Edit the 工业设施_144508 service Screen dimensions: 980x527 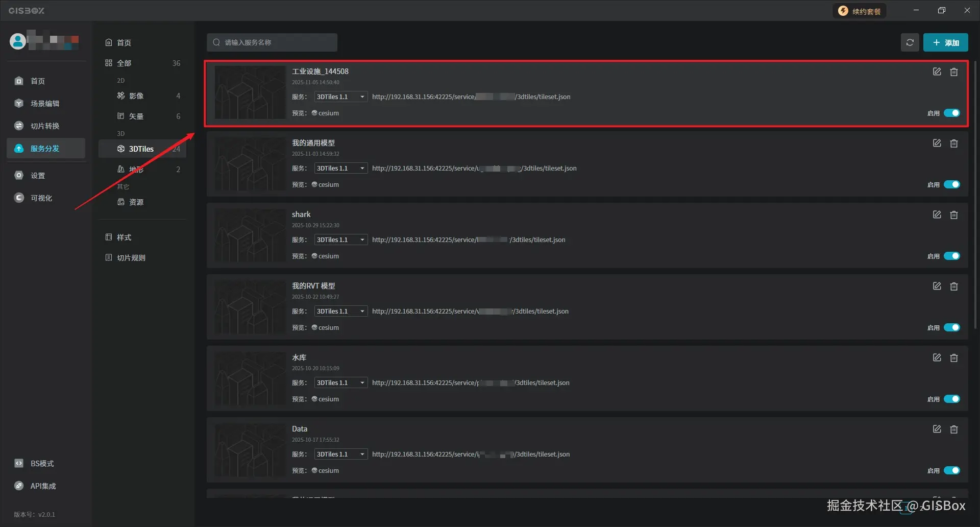(937, 72)
